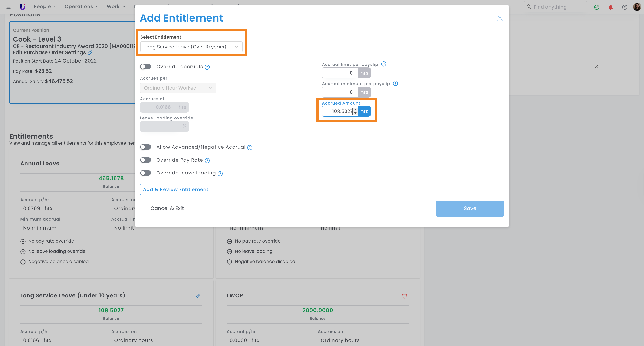This screenshot has width=644, height=346.
Task: Expand the People menu
Action: tap(45, 7)
